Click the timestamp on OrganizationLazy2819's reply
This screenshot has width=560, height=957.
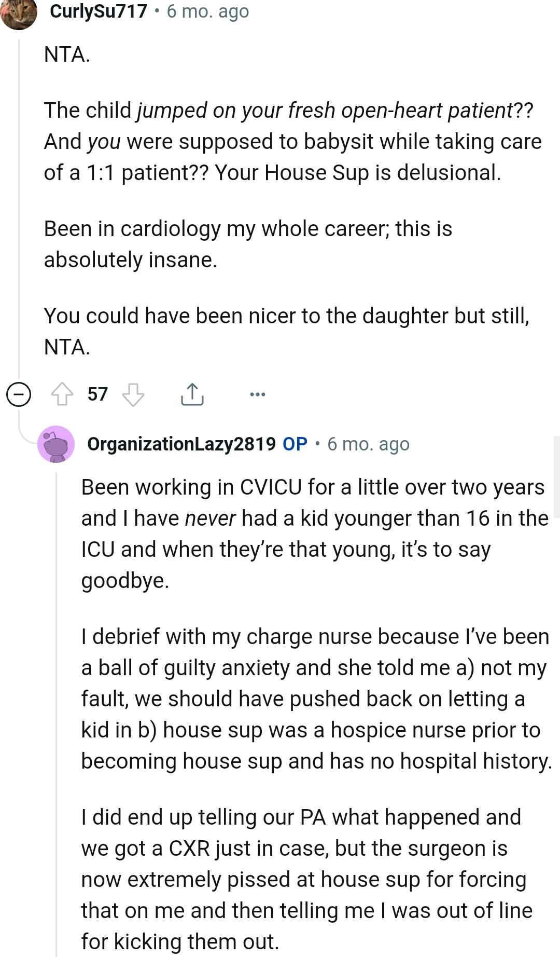pos(369,444)
